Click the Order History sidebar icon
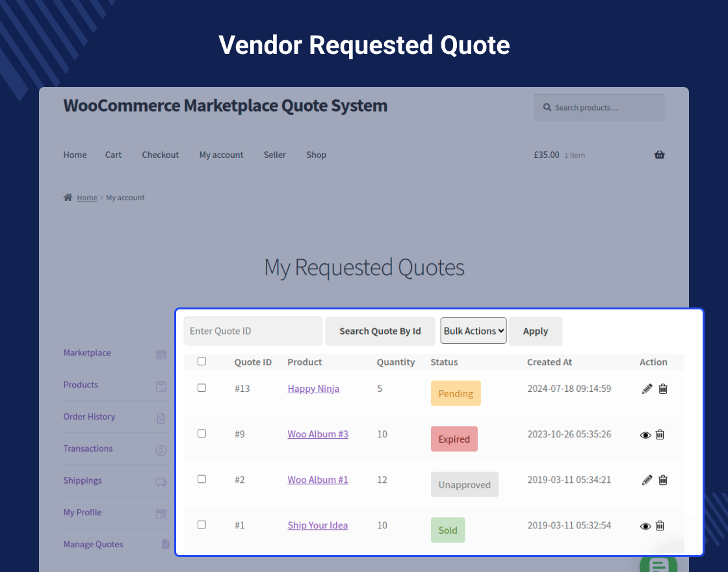Screen dimensions: 728x572 click(161, 419)
